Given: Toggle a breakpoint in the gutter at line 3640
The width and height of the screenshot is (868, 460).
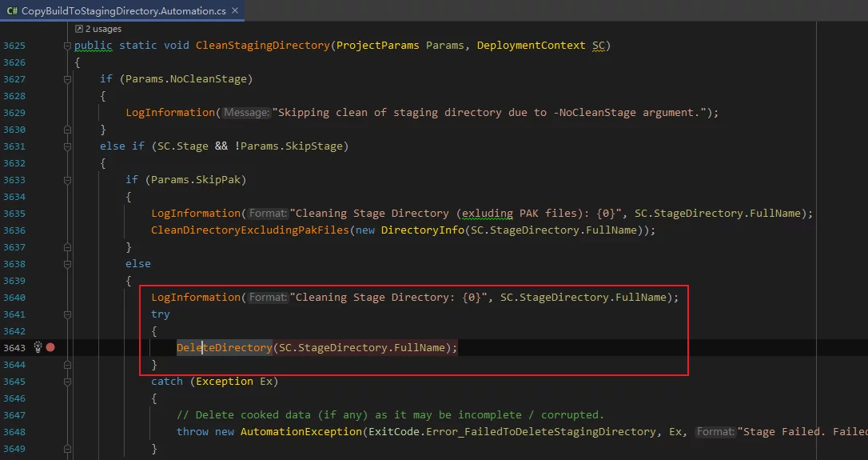Looking at the screenshot, I should pos(50,298).
